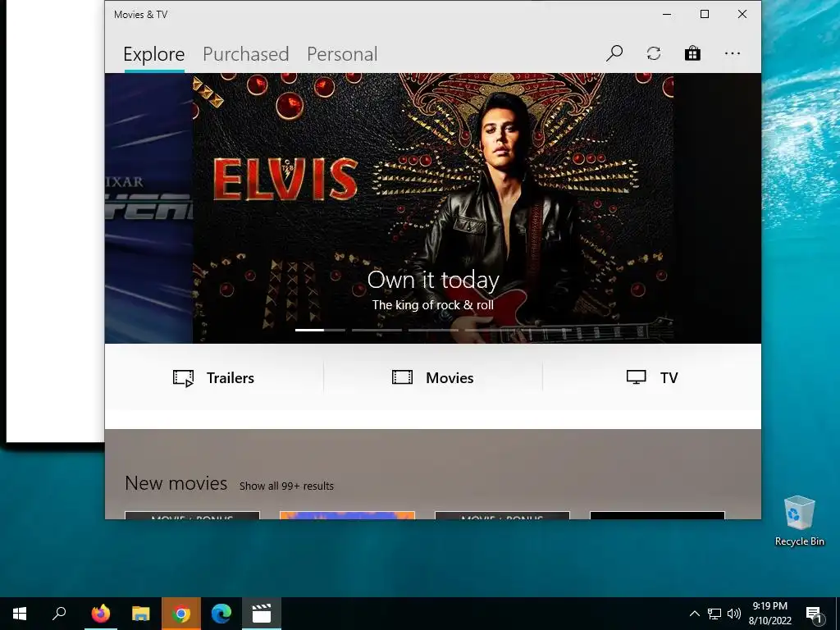
Task: Click the Trailers play-screen icon
Action: (x=183, y=378)
